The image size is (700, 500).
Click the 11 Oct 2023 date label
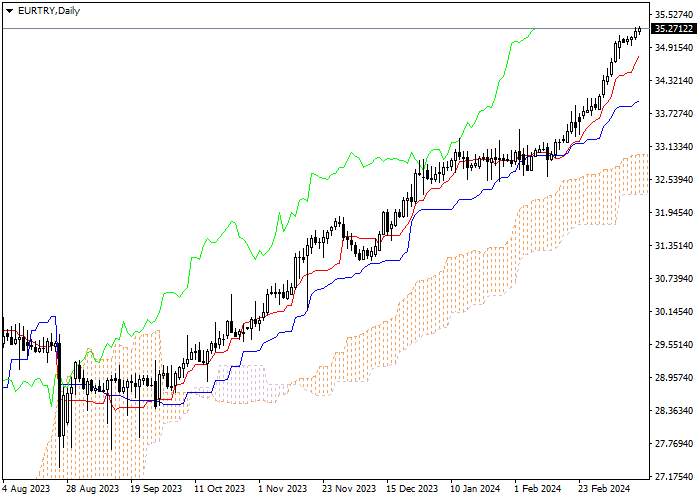(221, 489)
